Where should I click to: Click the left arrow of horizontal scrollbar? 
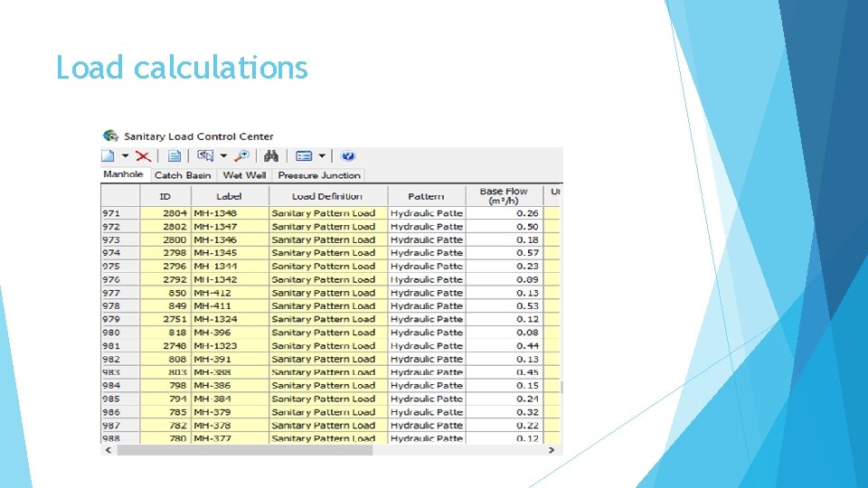click(108, 450)
